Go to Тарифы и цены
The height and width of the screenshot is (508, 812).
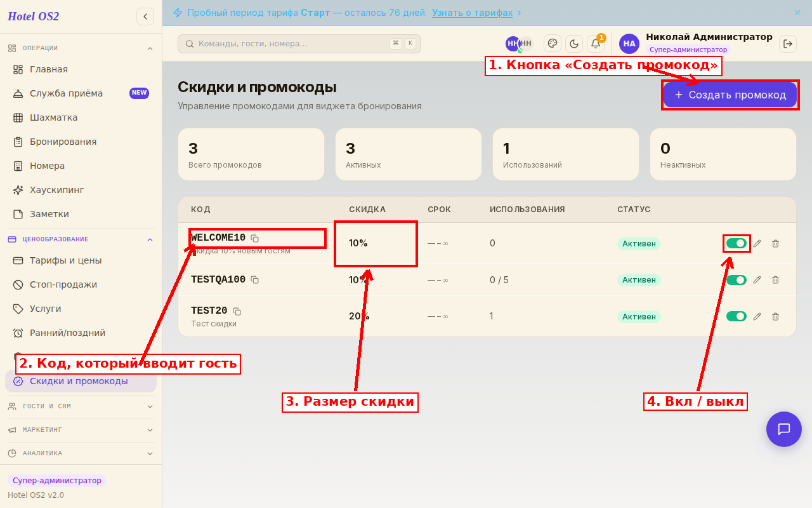[81, 260]
